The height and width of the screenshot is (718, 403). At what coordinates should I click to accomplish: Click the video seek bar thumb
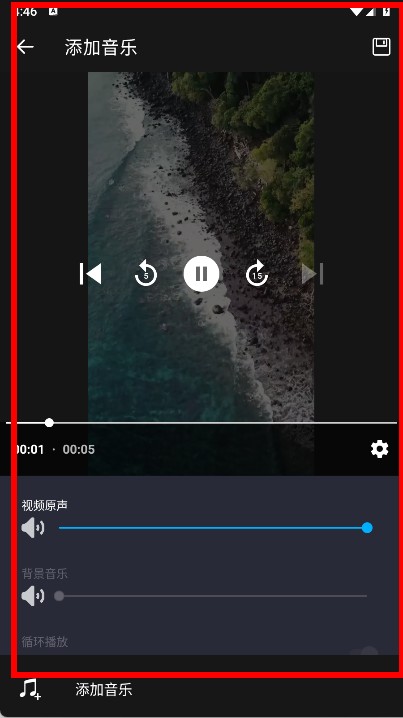pos(49,423)
